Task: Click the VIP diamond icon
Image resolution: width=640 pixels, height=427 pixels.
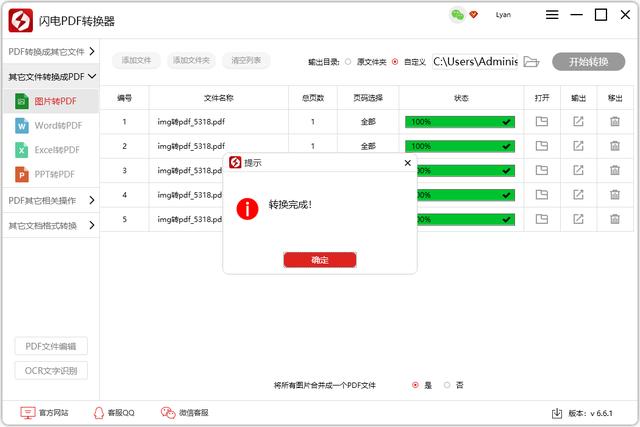Action: tap(473, 15)
